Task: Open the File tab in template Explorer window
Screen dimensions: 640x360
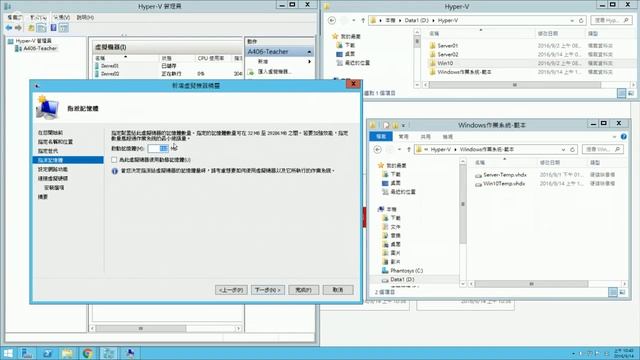Action: [380, 137]
